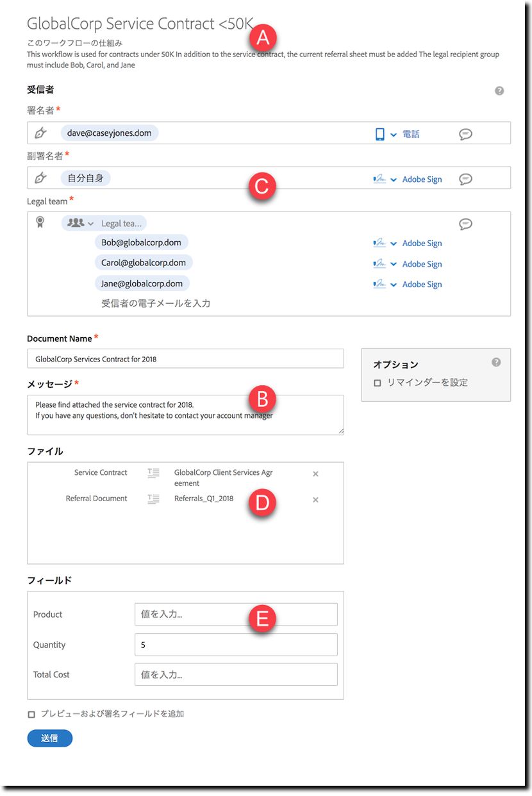Enable リマインダーを設定 checkbox
Image resolution: width=532 pixels, height=796 pixels.
pyautogui.click(x=378, y=383)
